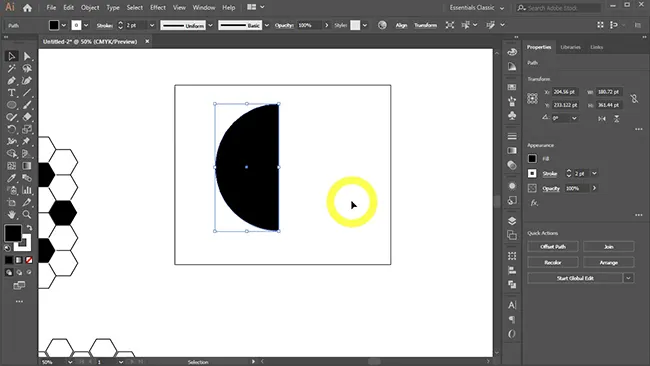
Task: Open the fx effects button in Appearance
Action: pyautogui.click(x=534, y=203)
